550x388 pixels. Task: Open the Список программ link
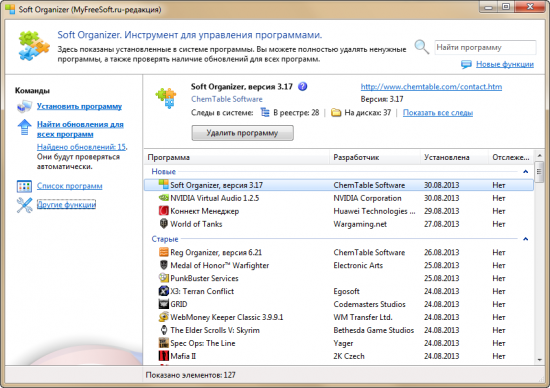(x=69, y=186)
